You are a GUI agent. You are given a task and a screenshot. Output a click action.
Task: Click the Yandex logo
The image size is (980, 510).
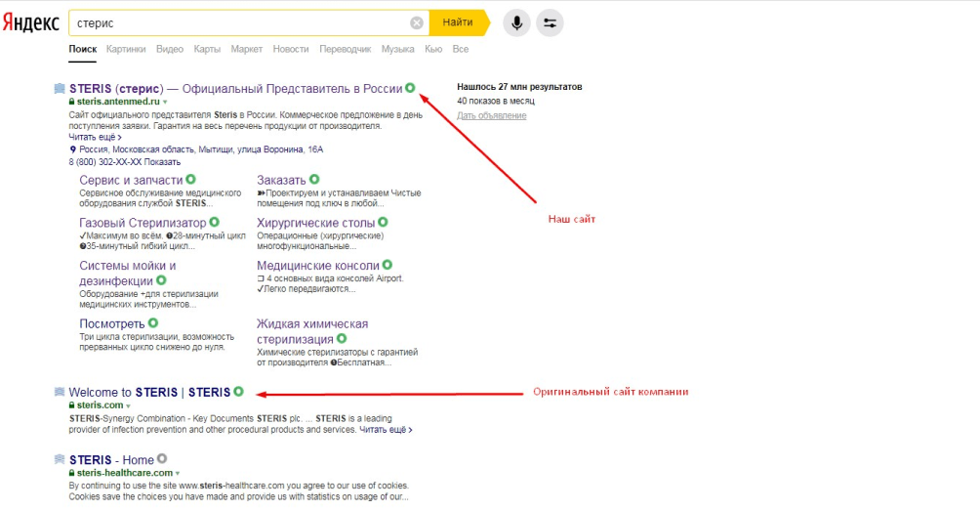pos(30,23)
